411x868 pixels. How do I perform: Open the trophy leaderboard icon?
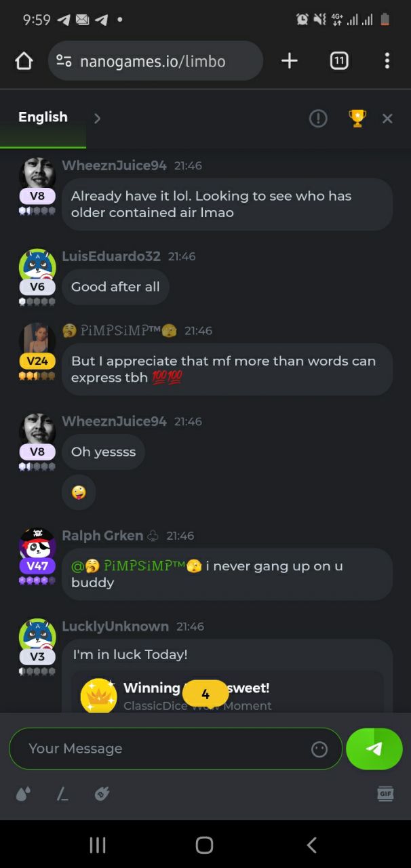click(357, 118)
